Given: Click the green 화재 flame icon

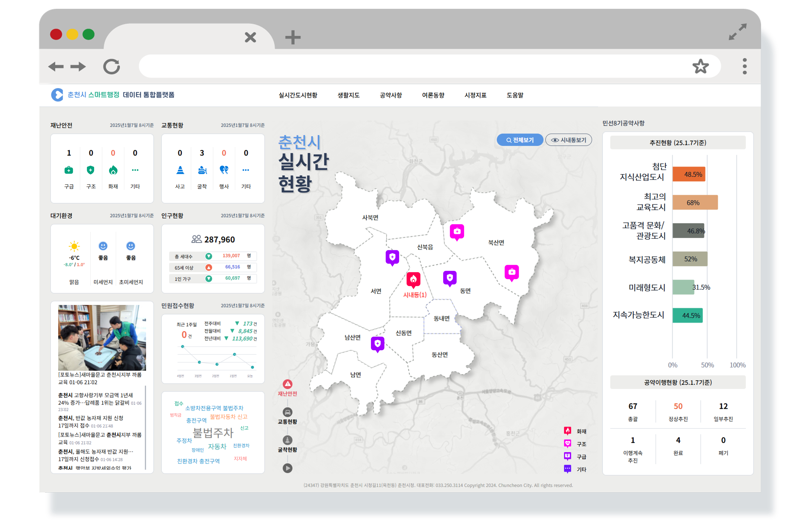Looking at the screenshot, I should 113,170.
